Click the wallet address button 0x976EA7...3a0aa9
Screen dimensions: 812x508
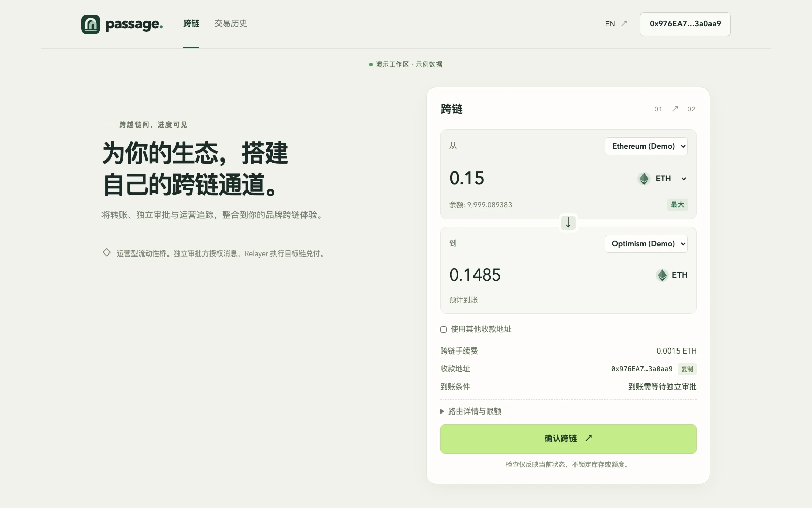685,24
